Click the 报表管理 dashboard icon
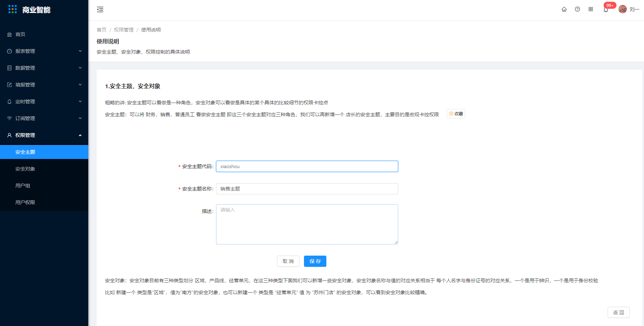This screenshot has height=326, width=644. [x=9, y=51]
